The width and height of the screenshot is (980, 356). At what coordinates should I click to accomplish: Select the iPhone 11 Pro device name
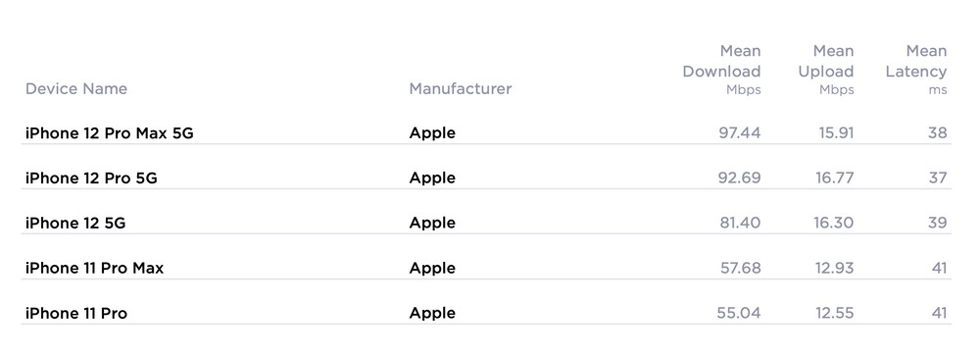(x=76, y=314)
